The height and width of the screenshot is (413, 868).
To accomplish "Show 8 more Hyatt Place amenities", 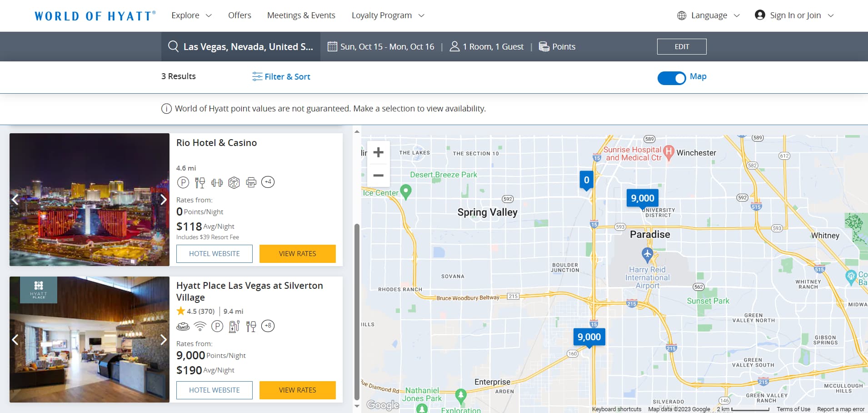I will pos(268,326).
